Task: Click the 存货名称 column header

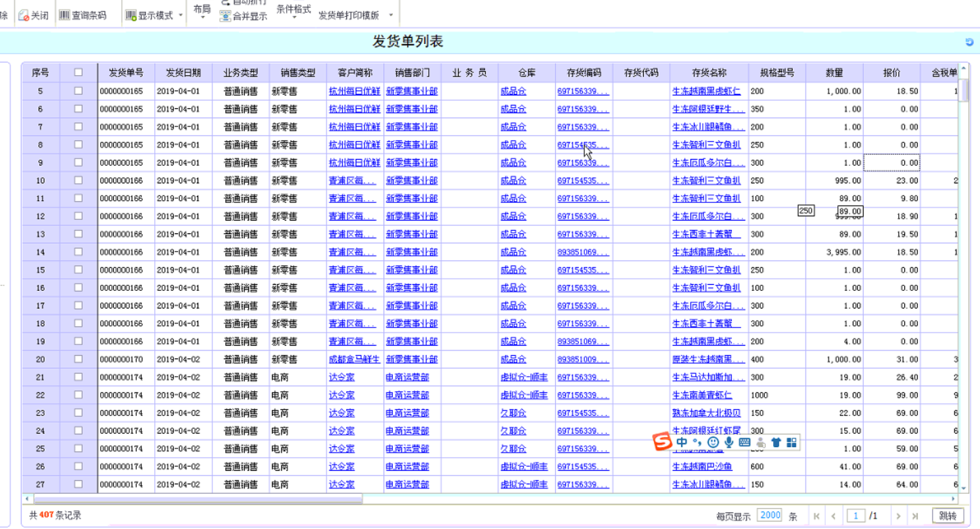Action: coord(709,72)
